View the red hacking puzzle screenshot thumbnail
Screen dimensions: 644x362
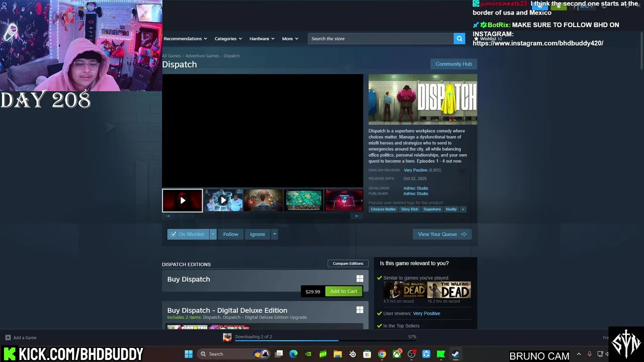coord(344,200)
